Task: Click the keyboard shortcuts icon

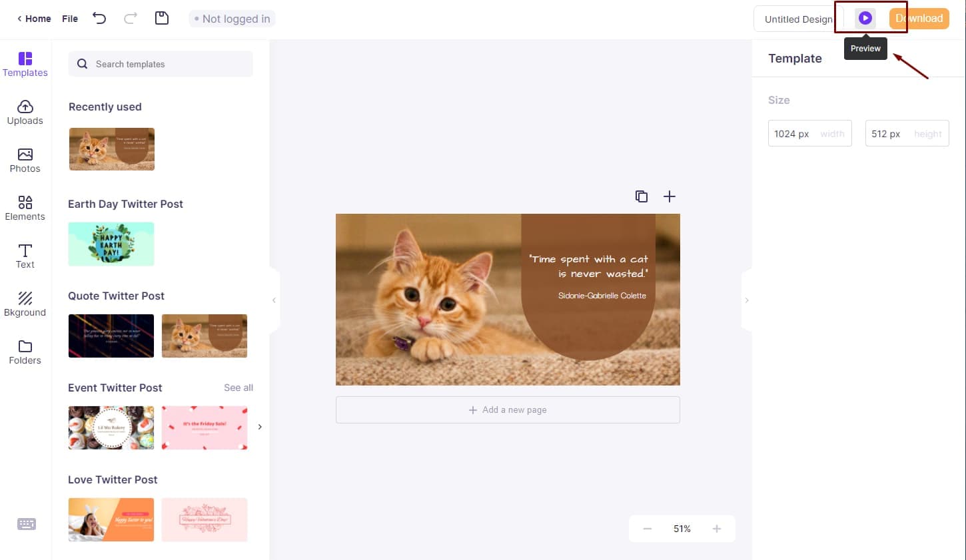Action: click(27, 524)
